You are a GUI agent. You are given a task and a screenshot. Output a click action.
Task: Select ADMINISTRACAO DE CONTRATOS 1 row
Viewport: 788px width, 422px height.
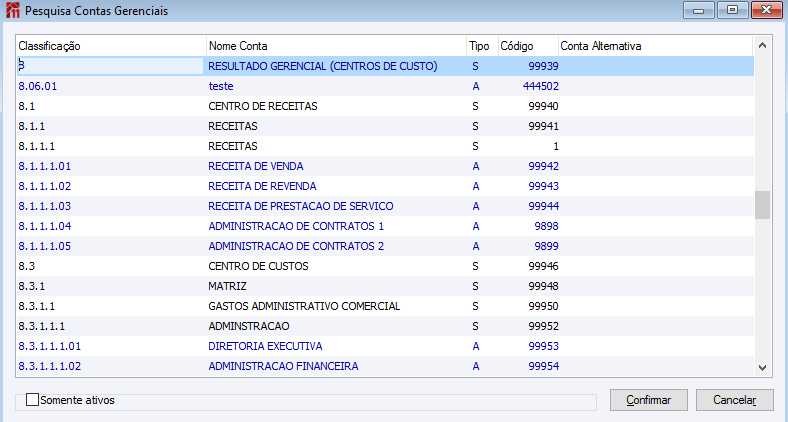[385, 226]
